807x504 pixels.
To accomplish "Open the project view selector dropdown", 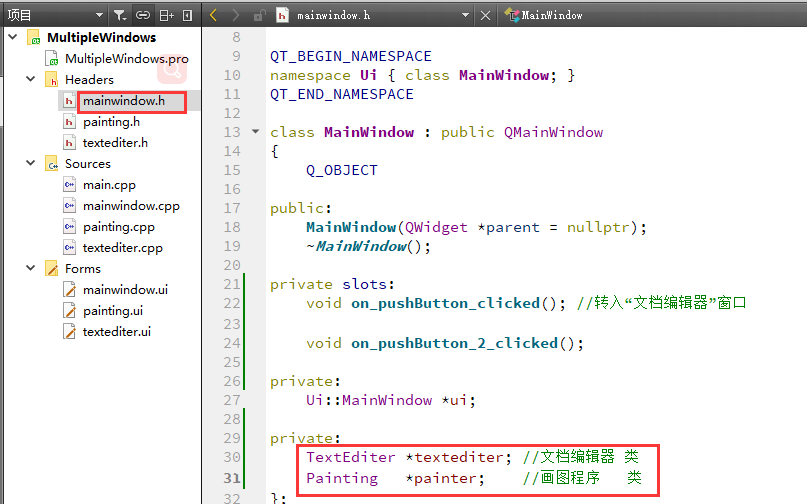I will tap(55, 15).
